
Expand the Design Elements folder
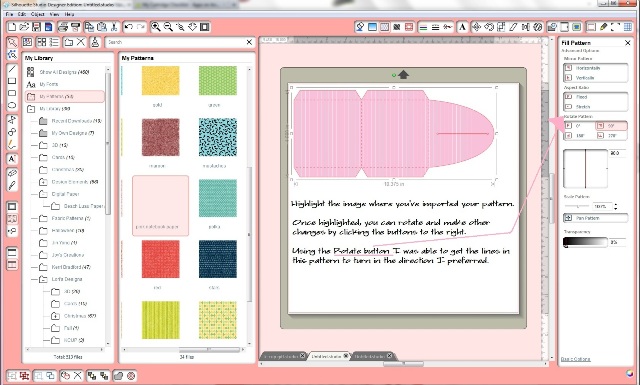point(43,182)
